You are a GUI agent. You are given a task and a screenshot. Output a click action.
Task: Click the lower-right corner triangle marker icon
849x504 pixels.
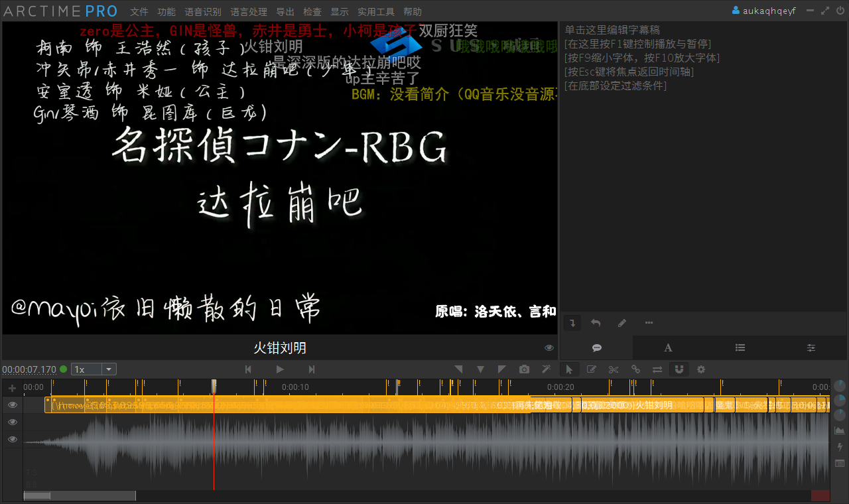[458, 369]
